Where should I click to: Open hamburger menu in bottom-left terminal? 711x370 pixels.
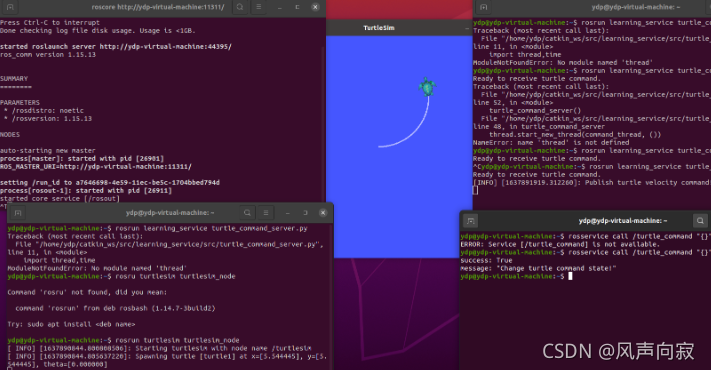[266, 213]
